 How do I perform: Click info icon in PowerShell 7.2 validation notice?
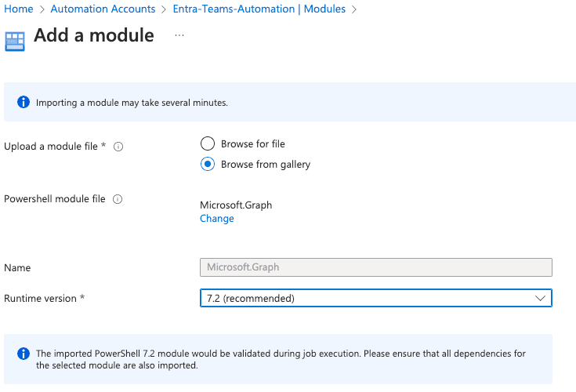tap(24, 354)
